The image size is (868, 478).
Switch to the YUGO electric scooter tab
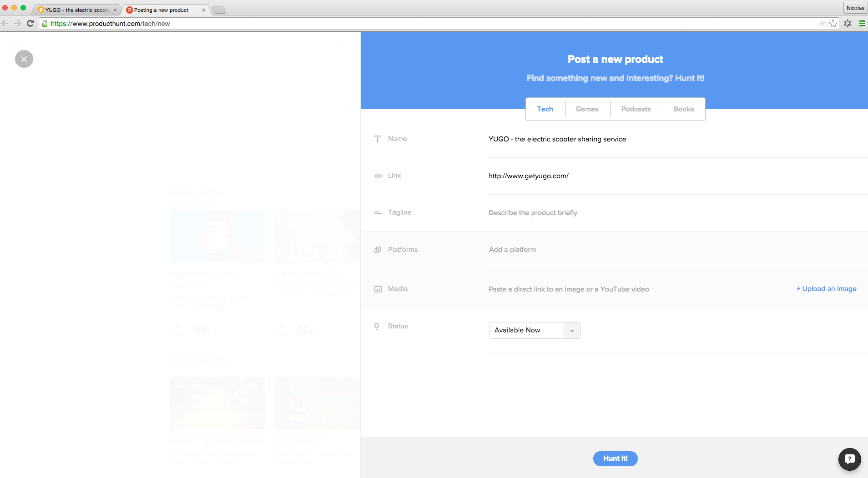[77, 10]
